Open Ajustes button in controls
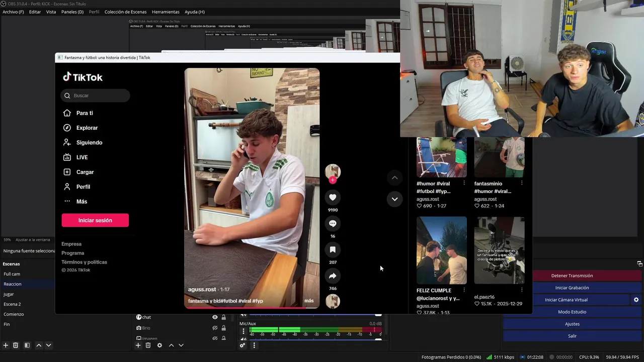The height and width of the screenshot is (362, 644). [572, 324]
